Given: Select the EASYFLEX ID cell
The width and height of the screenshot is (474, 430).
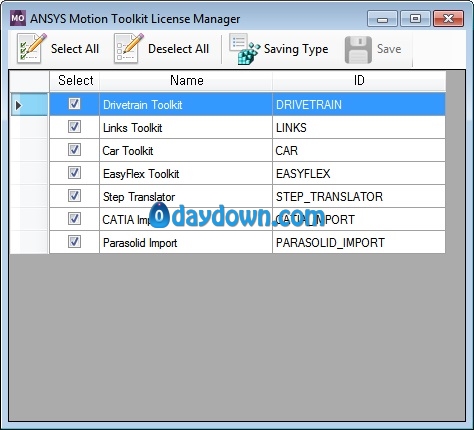Looking at the screenshot, I should (x=359, y=174).
